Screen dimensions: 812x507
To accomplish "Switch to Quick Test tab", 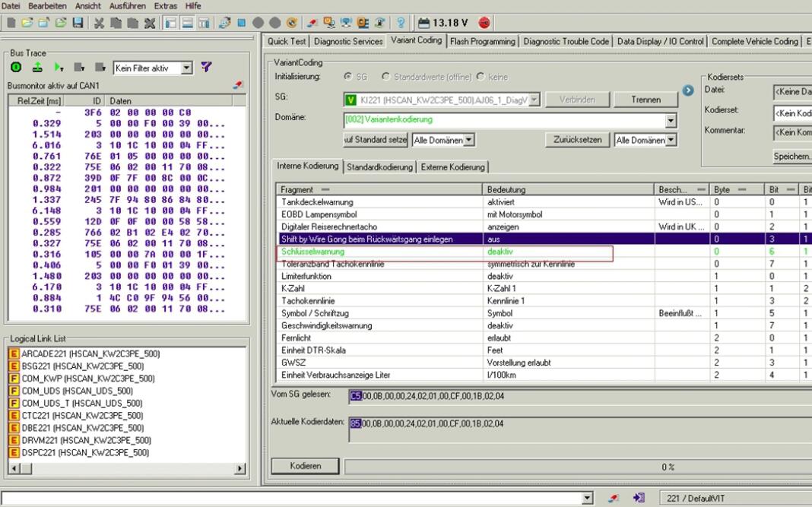I will [287, 41].
